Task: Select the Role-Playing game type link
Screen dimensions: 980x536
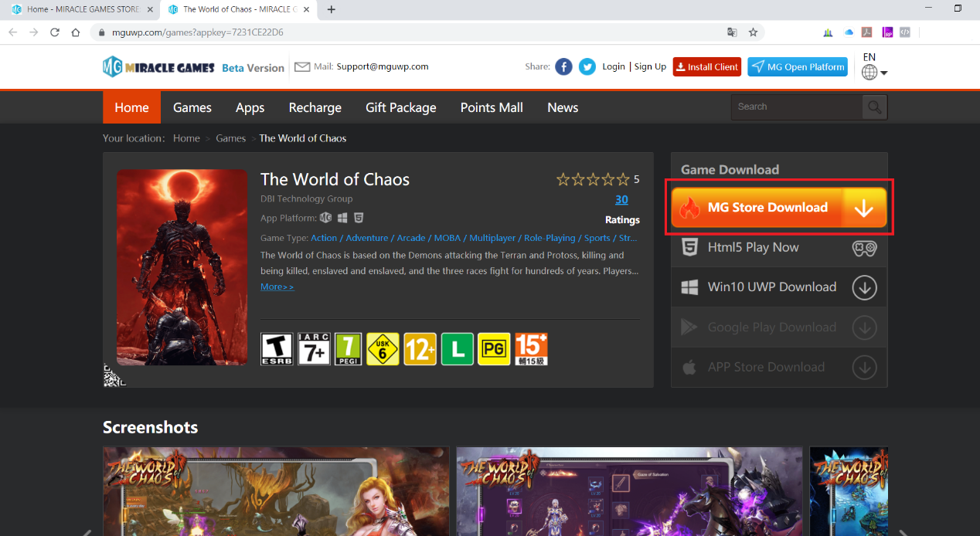Action: pos(550,238)
